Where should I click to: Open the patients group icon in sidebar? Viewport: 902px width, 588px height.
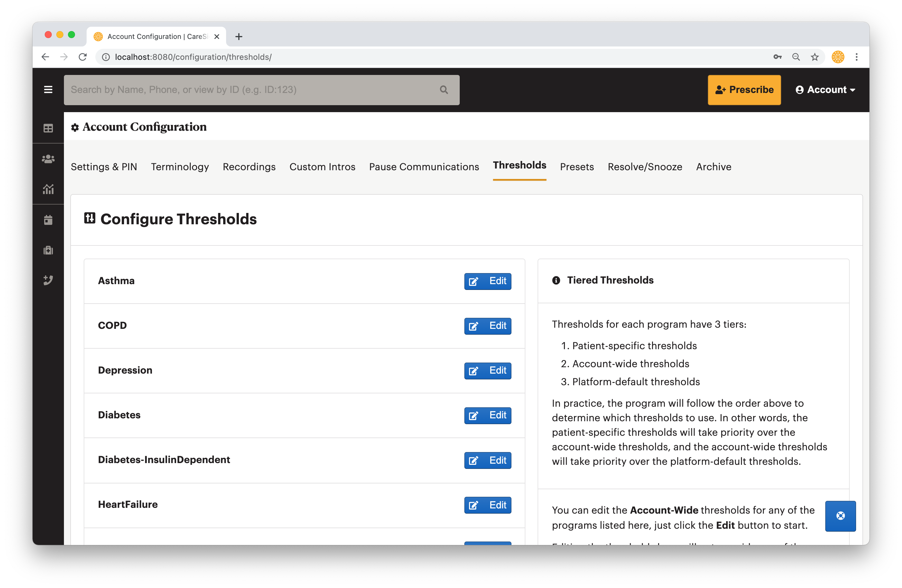click(48, 159)
